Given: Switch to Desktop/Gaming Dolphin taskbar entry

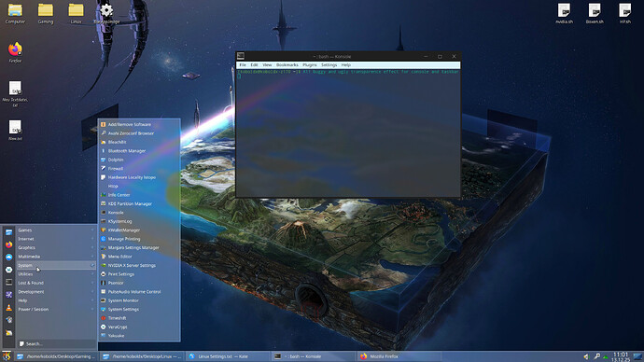Looking at the screenshot, I should pyautogui.click(x=56, y=356).
